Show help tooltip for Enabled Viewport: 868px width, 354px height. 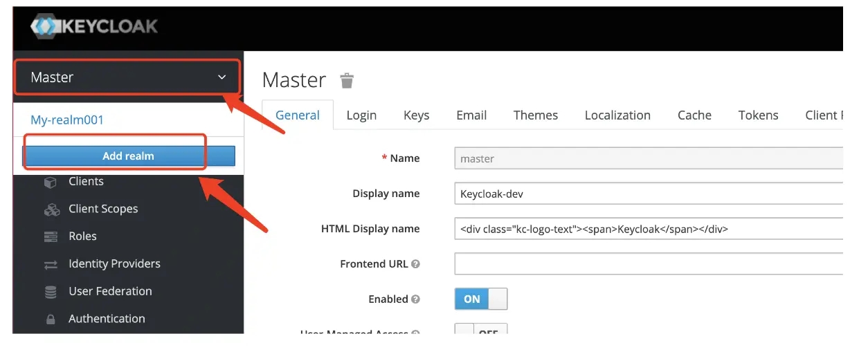pos(415,299)
